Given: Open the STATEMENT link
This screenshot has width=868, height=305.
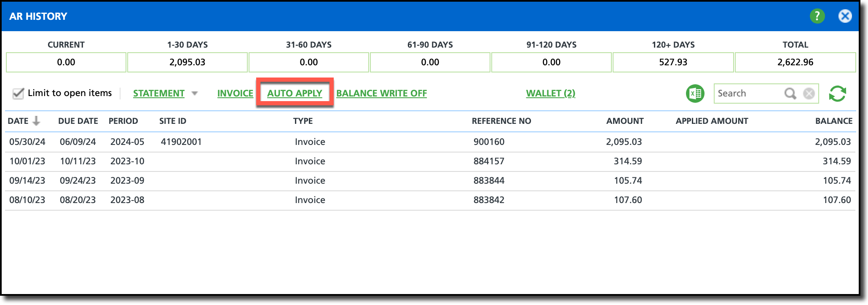Looking at the screenshot, I should coord(159,94).
